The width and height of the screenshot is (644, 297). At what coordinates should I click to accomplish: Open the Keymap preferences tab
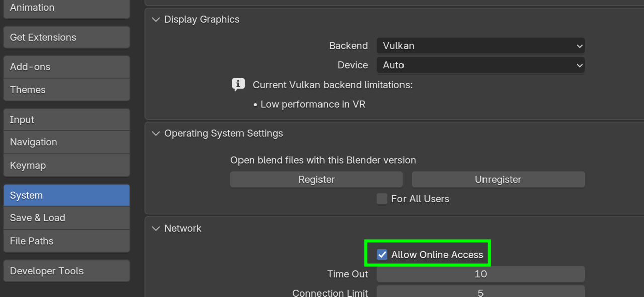click(x=66, y=165)
